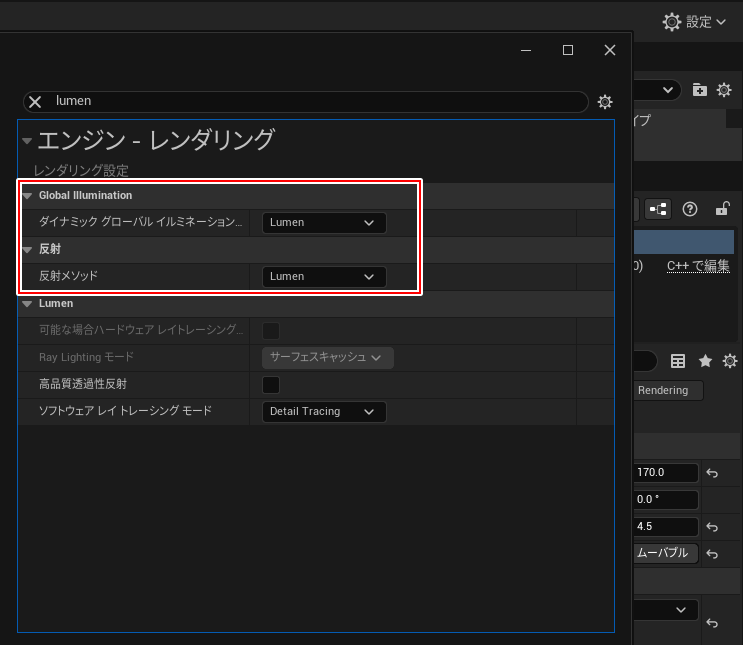Click the C++ で編集 link
Image resolution: width=743 pixels, height=645 pixels.
tap(698, 266)
